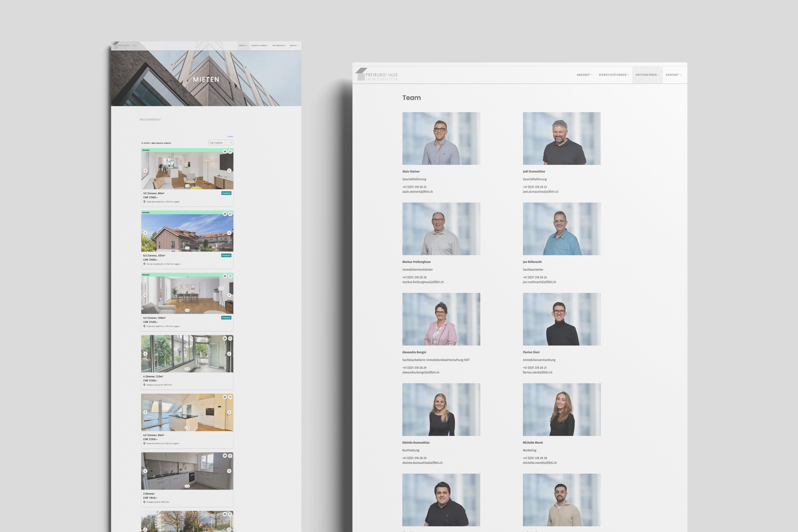The image size is (798, 532).
Task: Favorite the 4 Zimmer, 123m² listing heart
Action: [x=230, y=339]
